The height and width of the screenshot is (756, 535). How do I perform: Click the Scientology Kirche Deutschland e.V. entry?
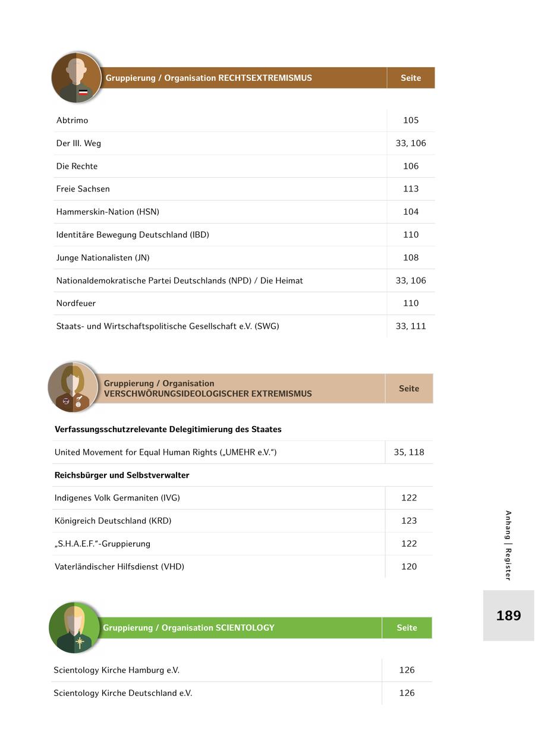tap(123, 693)
